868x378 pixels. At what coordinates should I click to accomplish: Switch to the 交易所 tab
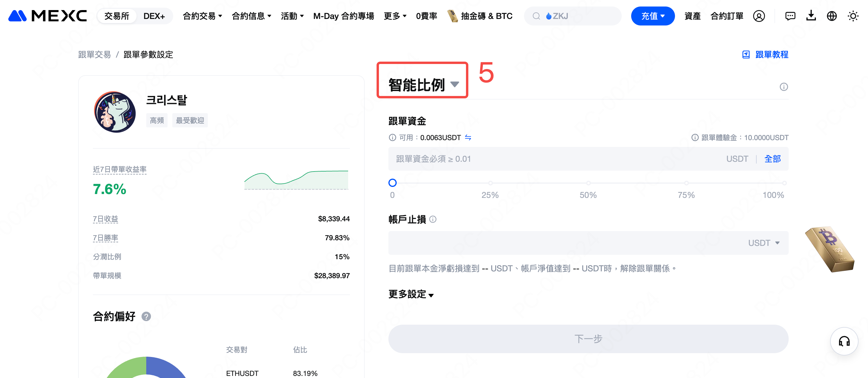(x=117, y=16)
